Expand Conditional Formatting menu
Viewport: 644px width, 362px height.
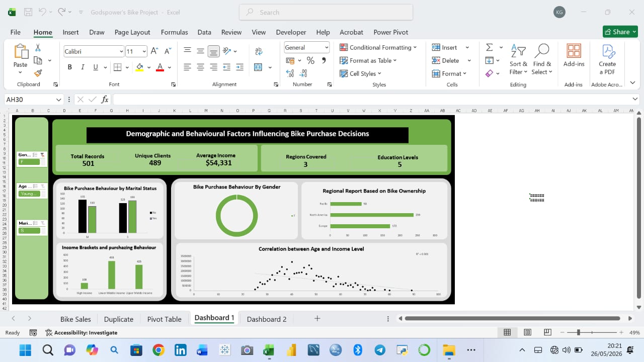pos(378,47)
